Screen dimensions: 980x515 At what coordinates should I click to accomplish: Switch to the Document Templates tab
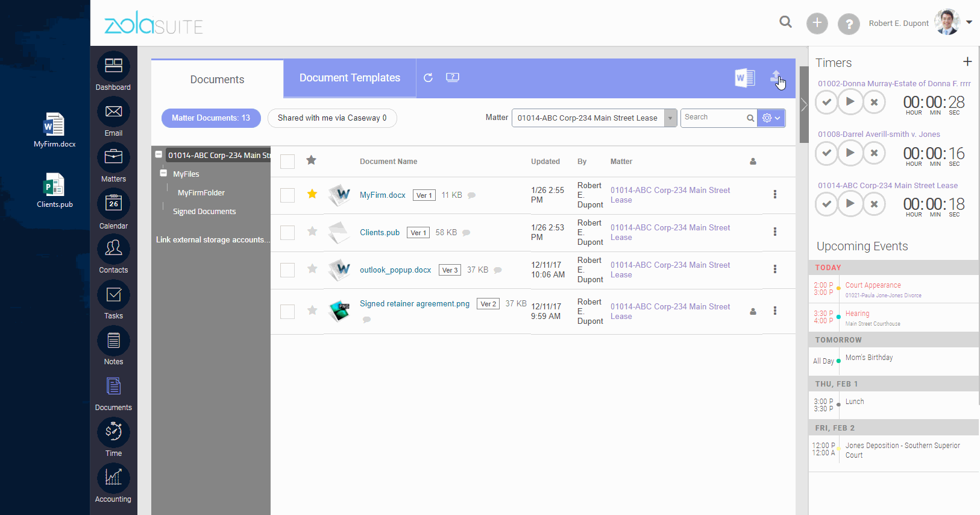click(x=350, y=78)
